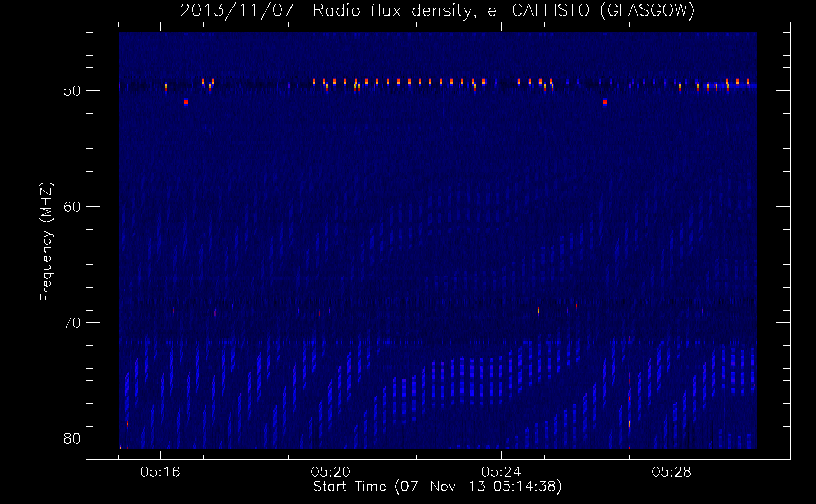The image size is (816, 504).
Task: Click the 70 frequency tick label
Action: click(72, 323)
